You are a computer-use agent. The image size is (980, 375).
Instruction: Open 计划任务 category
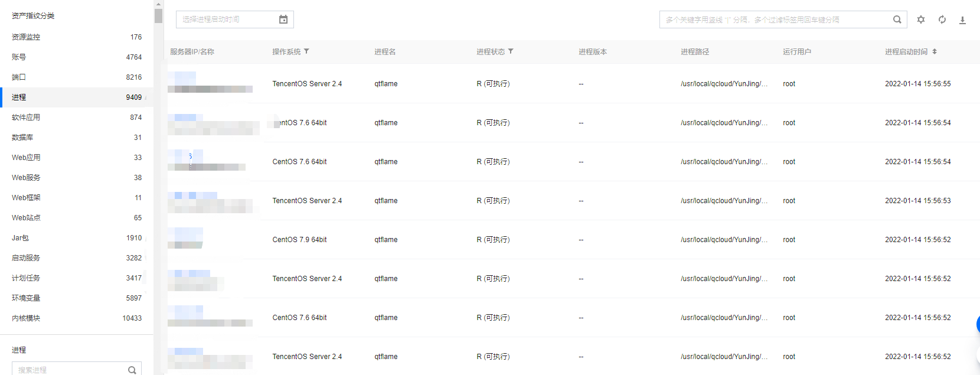(26, 278)
